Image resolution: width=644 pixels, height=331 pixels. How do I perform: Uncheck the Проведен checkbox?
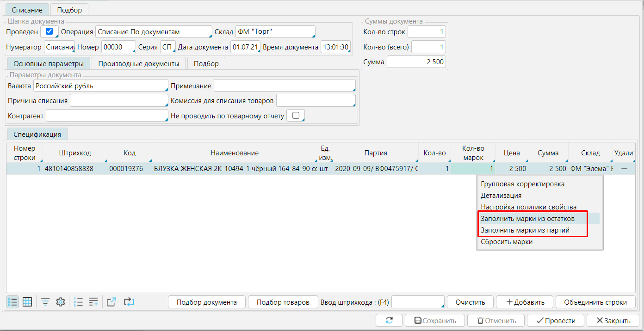click(x=49, y=32)
